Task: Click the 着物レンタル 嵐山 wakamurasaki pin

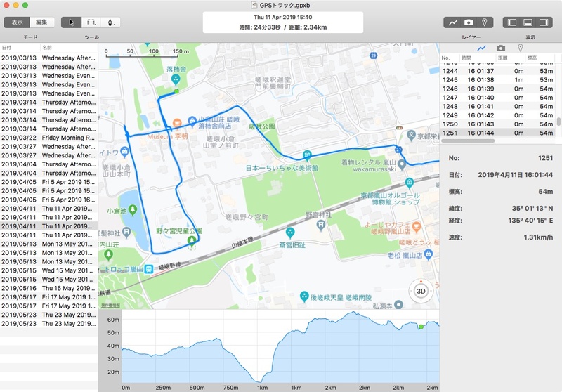Action: 402,164
